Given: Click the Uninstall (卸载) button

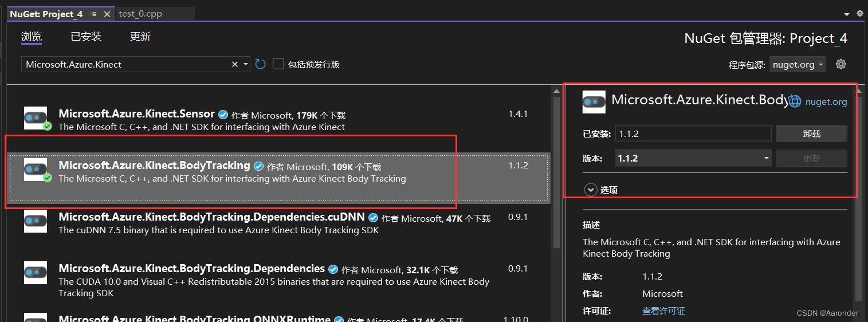Looking at the screenshot, I should 811,133.
